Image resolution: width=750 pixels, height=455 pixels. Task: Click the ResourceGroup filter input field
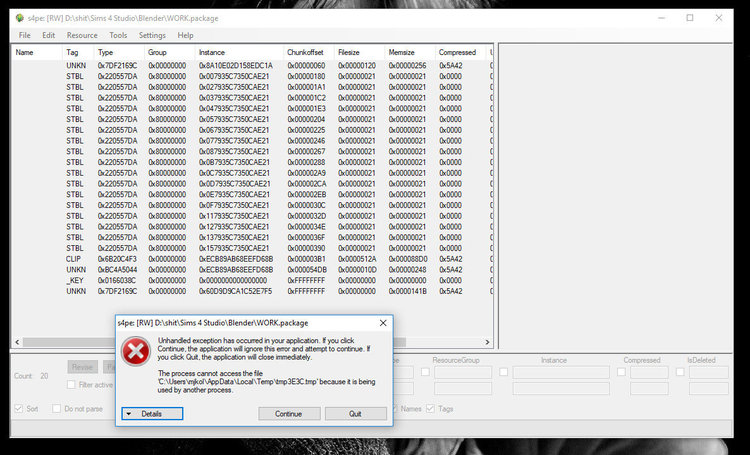463,372
